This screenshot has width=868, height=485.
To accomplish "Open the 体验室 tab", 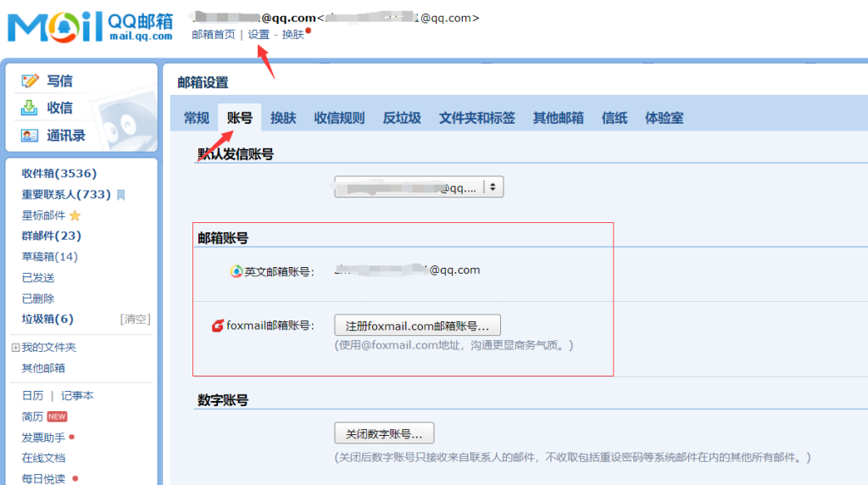I will tap(665, 118).
